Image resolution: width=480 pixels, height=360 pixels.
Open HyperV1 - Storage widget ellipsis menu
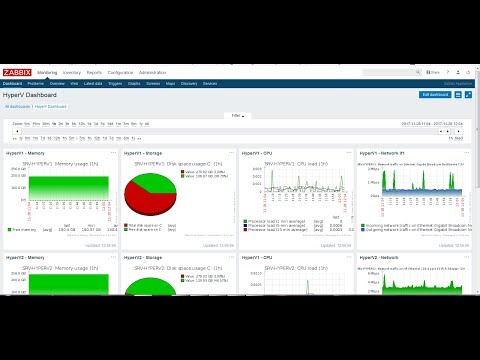pyautogui.click(x=231, y=153)
